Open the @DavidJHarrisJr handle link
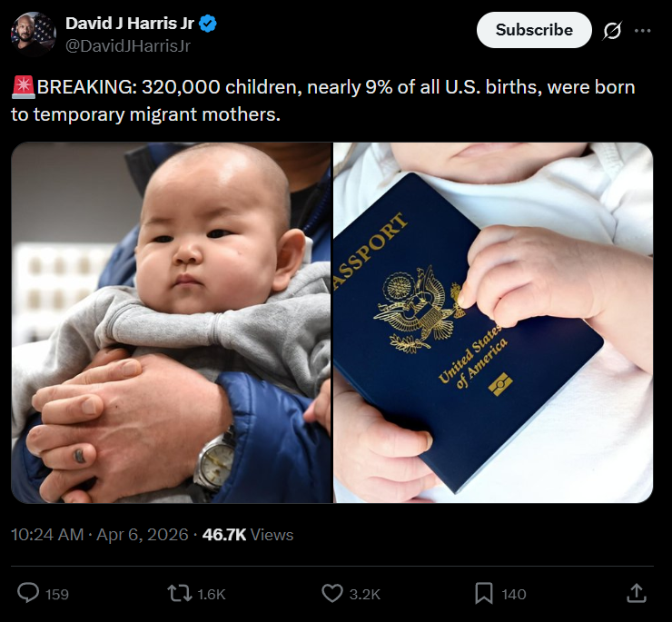672x622 pixels. [x=128, y=46]
